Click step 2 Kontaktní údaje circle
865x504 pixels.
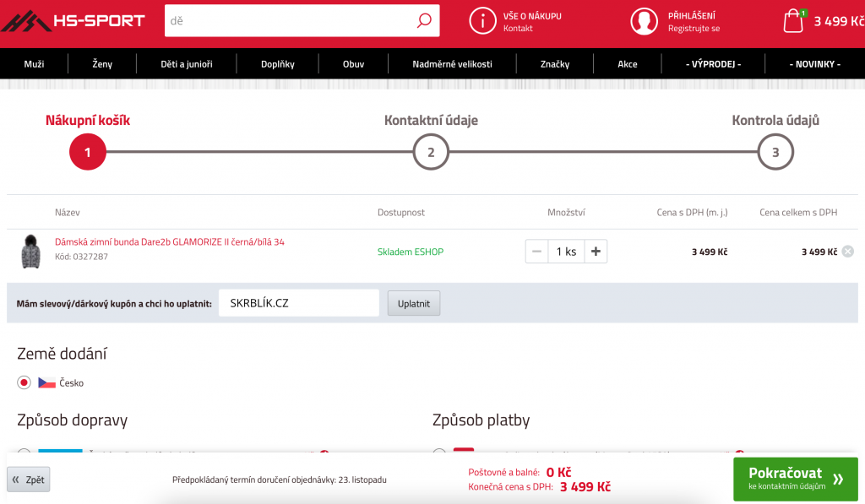[431, 152]
